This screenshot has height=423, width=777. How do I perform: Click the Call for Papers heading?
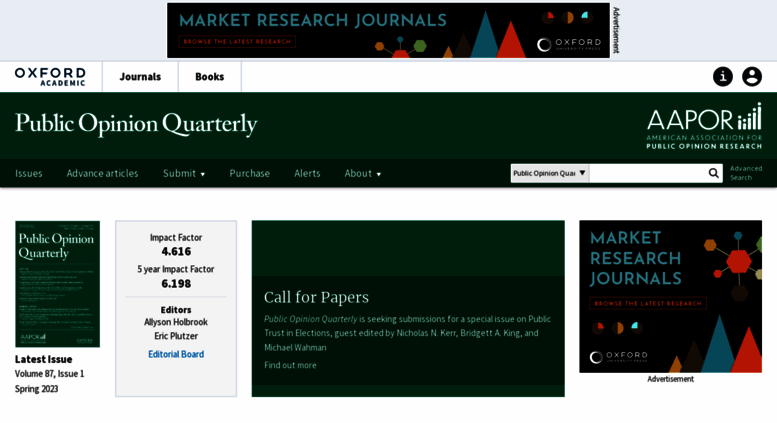pos(316,297)
